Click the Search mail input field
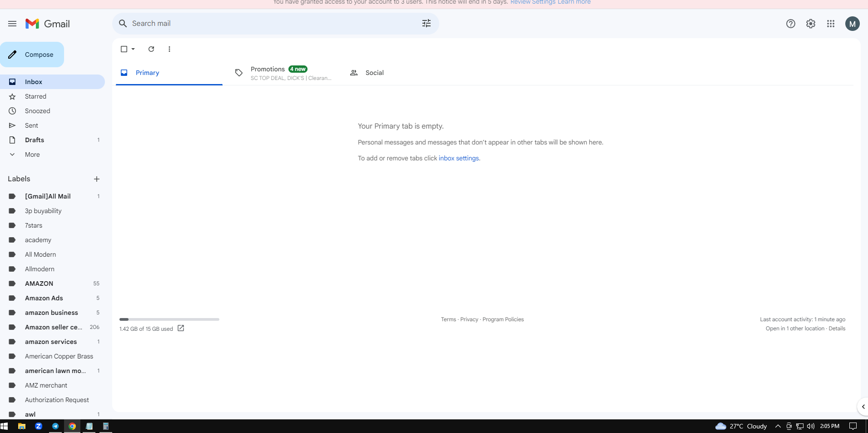 tap(273, 23)
